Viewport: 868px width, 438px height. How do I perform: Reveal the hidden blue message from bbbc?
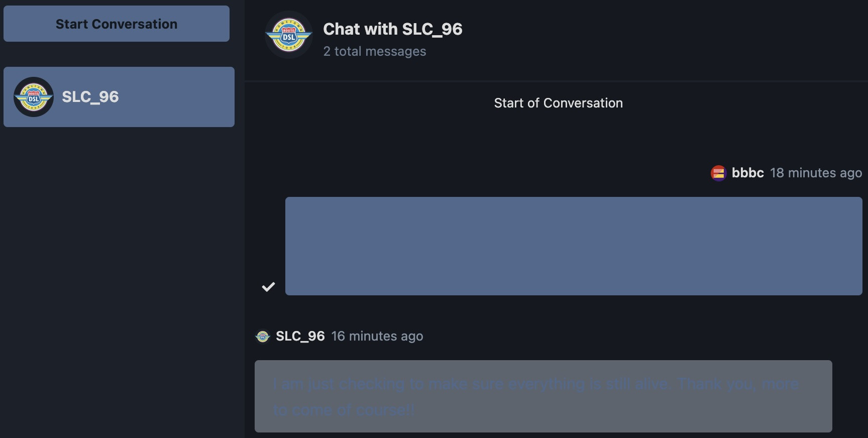(574, 246)
